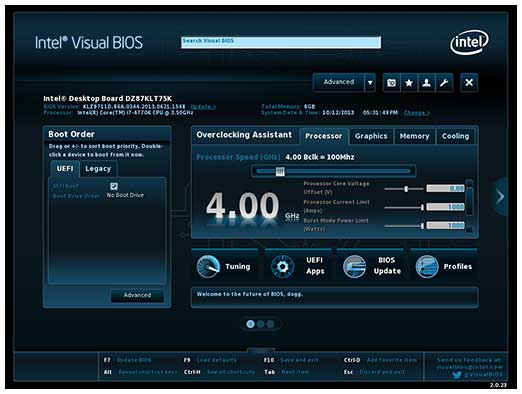This screenshot has width=522, height=394.
Task: Go to next page with right chevron
Action: click(500, 197)
